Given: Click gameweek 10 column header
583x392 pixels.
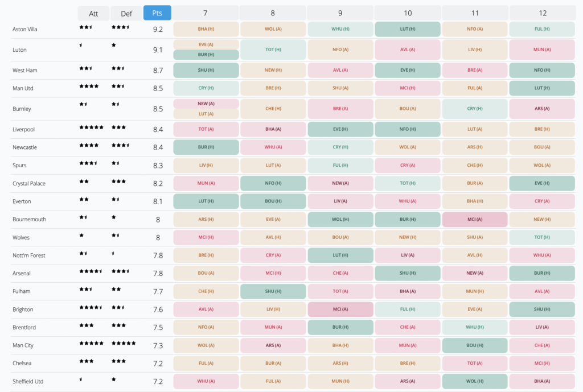Looking at the screenshot, I should click(x=408, y=13).
